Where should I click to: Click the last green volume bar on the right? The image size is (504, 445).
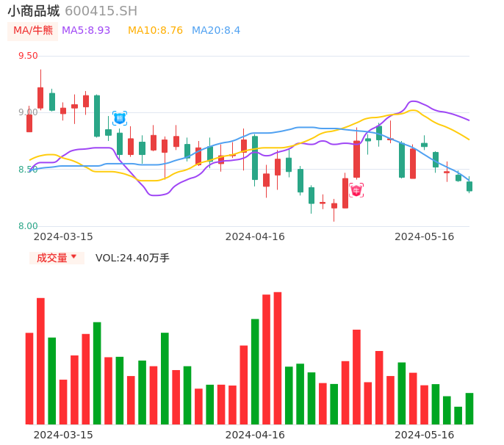tap(469, 409)
